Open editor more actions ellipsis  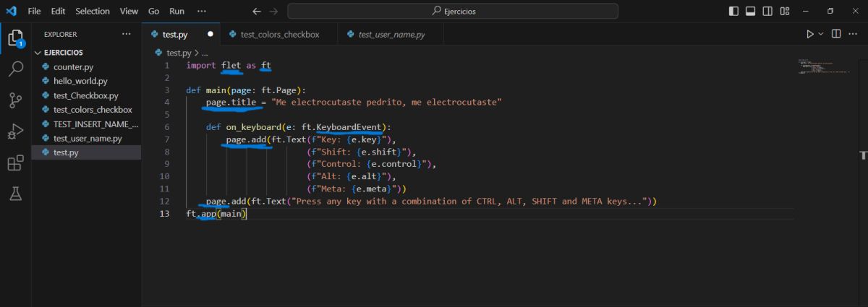pos(854,34)
